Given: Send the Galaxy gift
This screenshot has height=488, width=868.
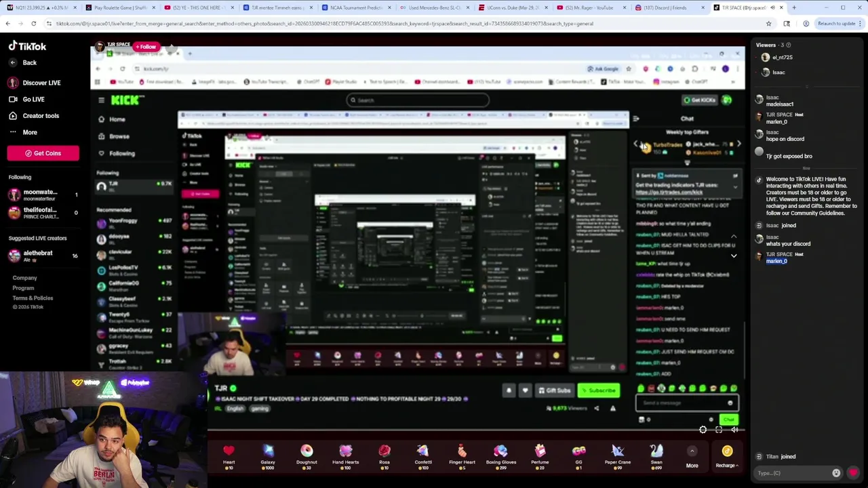Looking at the screenshot, I should click(x=268, y=455).
